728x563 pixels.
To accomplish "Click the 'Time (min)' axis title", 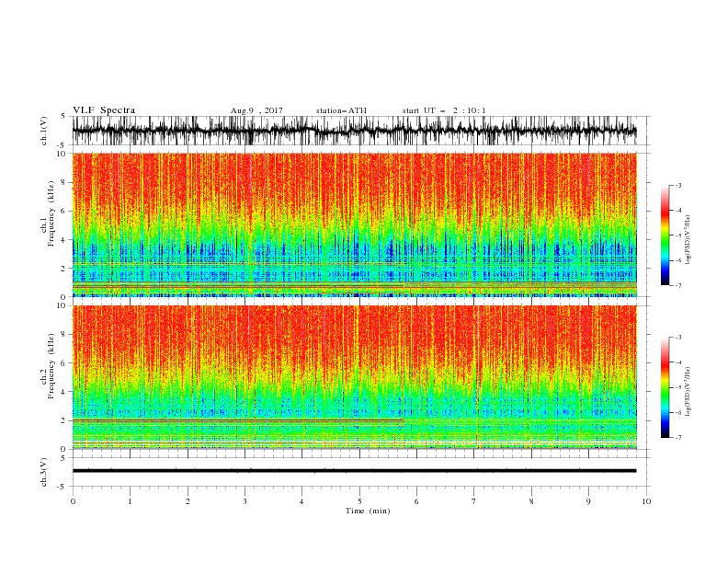I will point(368,511).
